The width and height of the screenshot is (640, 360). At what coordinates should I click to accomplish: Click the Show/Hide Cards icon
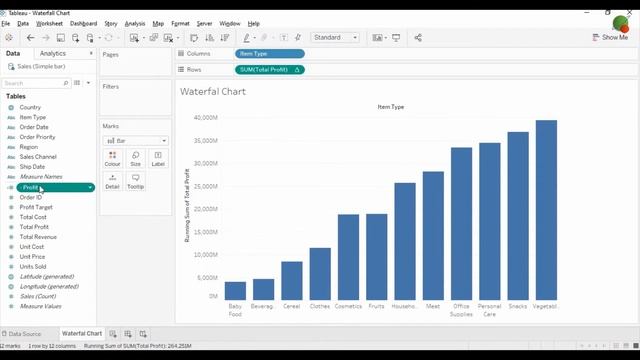[377, 38]
